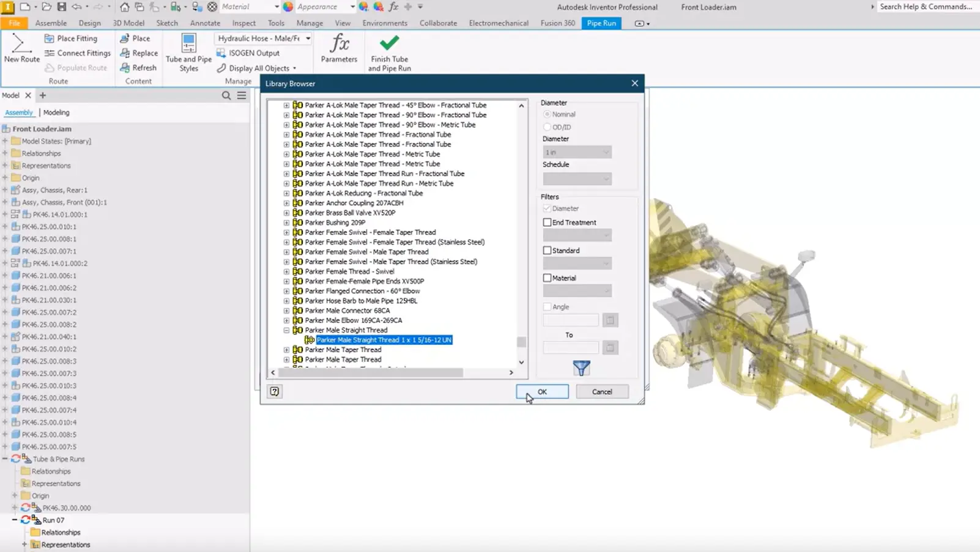Screen dimensions: 980x552
Task: Select Assy, Chassis, Rear:1 in browser
Action: coord(54,190)
